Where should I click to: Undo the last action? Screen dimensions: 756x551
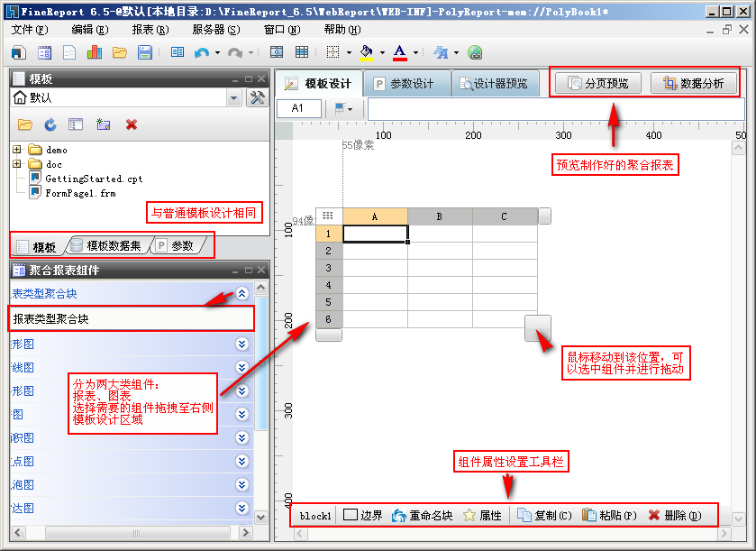pyautogui.click(x=202, y=52)
